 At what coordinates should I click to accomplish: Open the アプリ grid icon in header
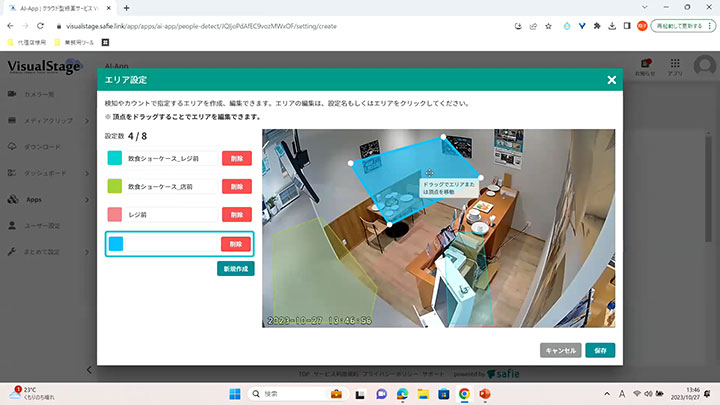click(676, 63)
